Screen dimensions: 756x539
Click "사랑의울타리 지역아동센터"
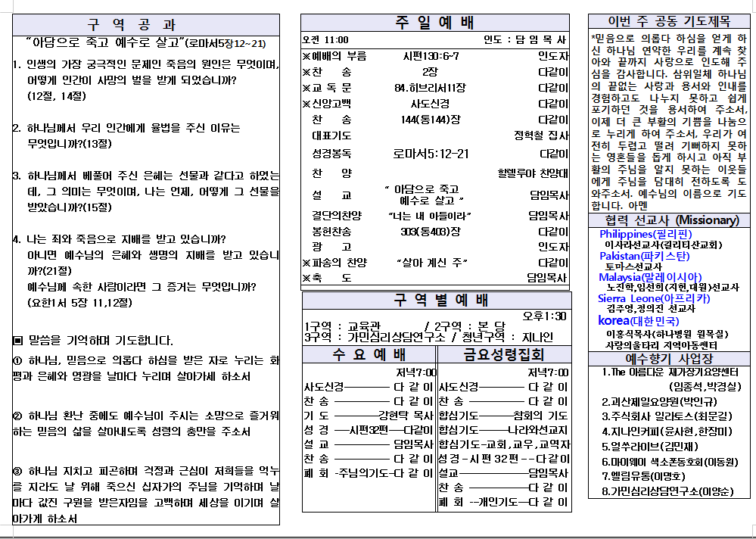661,346
